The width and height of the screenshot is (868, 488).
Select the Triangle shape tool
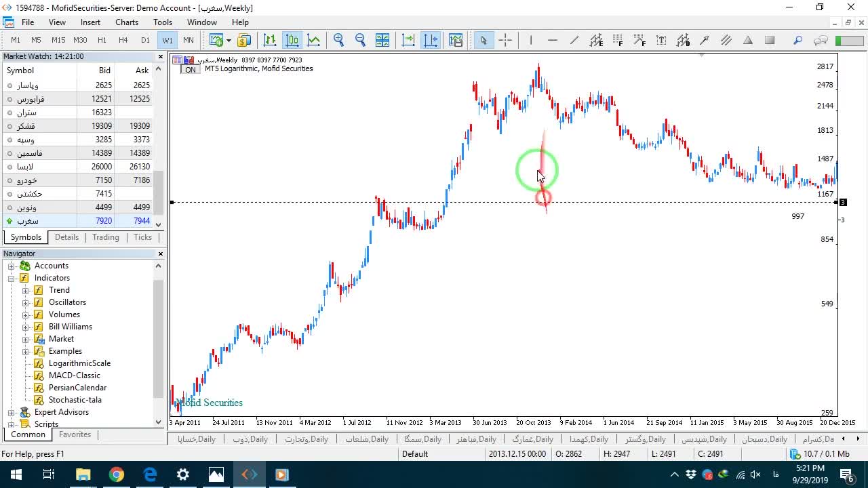pos(748,40)
